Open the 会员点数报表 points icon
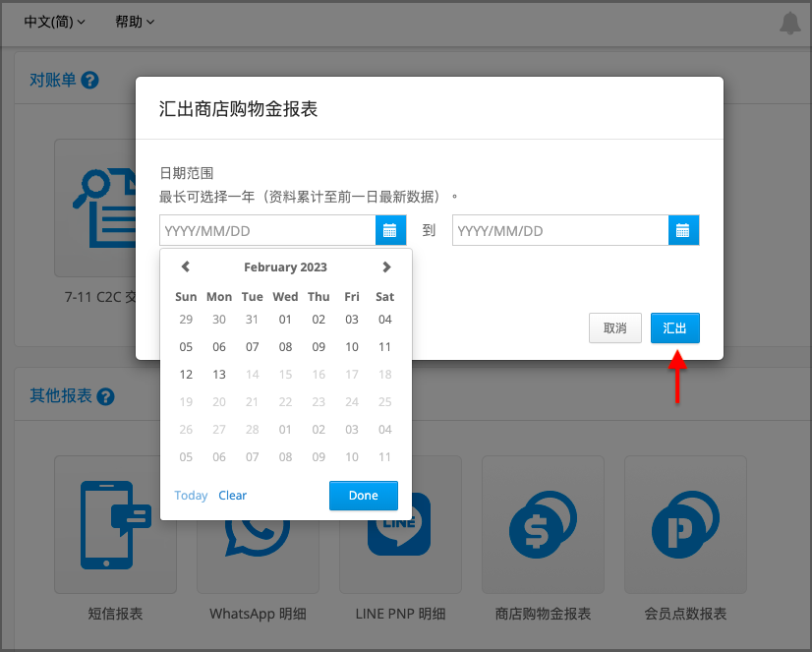Image resolution: width=812 pixels, height=652 pixels. [x=685, y=524]
